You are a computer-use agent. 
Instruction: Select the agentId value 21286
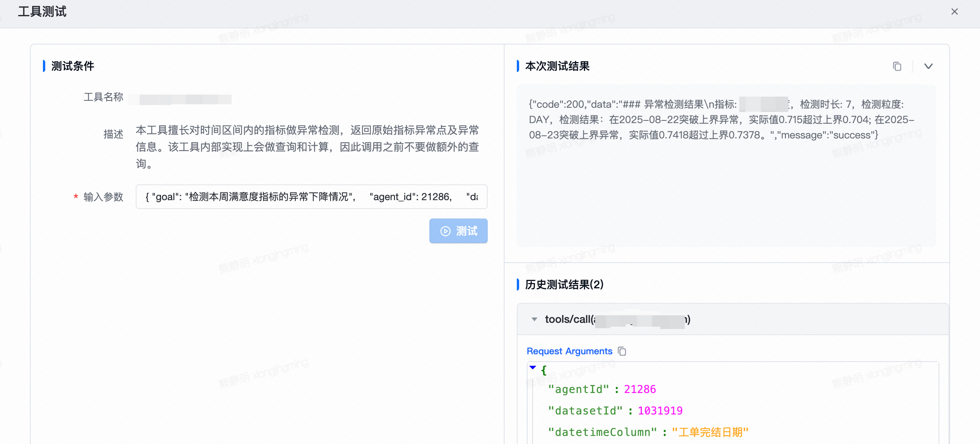pyautogui.click(x=640, y=389)
